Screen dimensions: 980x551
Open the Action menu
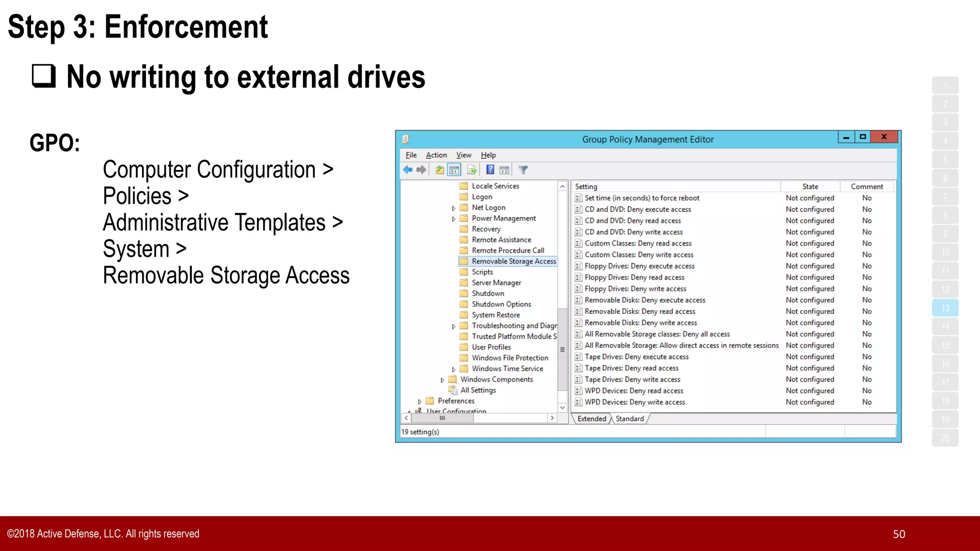[436, 155]
